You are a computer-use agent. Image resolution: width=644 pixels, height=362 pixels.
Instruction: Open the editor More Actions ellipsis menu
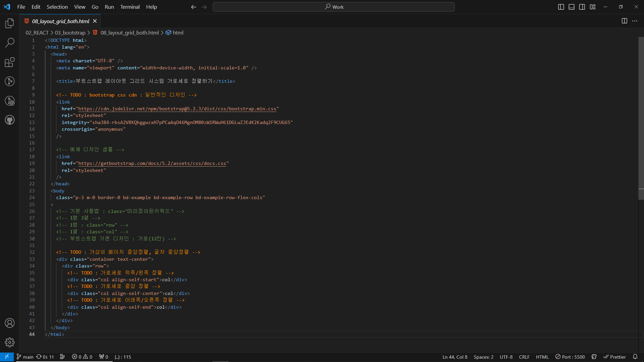[x=635, y=21]
